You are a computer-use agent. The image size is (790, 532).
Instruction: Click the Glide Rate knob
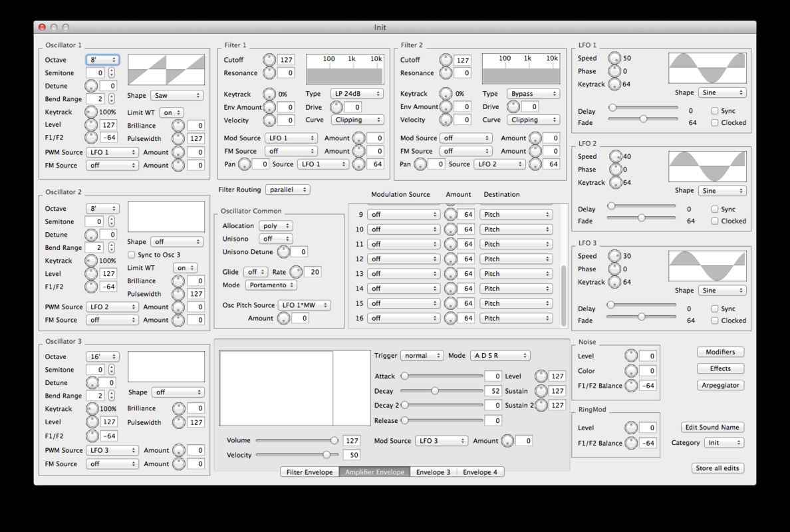coord(296,272)
